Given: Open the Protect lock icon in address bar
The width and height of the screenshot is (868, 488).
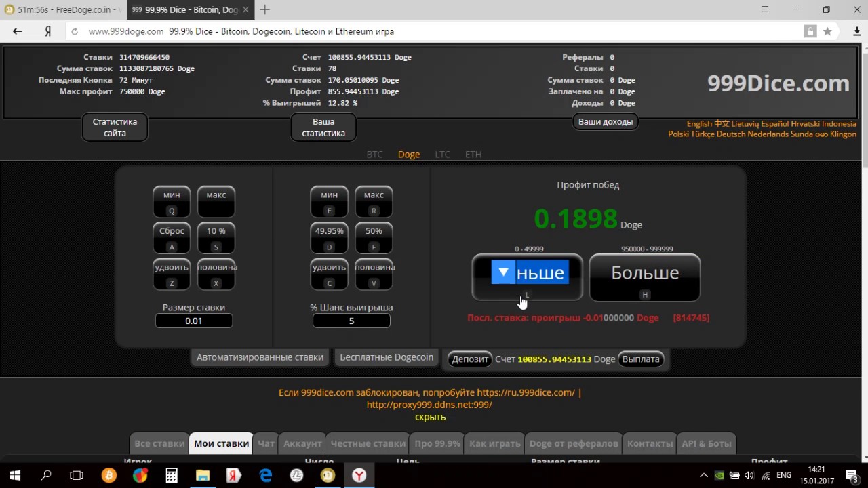Looking at the screenshot, I should [x=810, y=31].
